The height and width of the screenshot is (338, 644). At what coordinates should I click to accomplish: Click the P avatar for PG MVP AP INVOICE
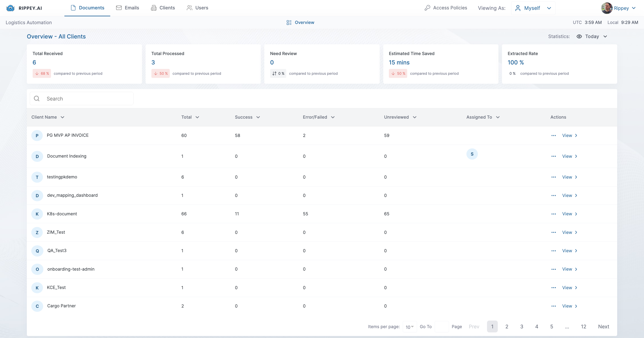click(37, 135)
